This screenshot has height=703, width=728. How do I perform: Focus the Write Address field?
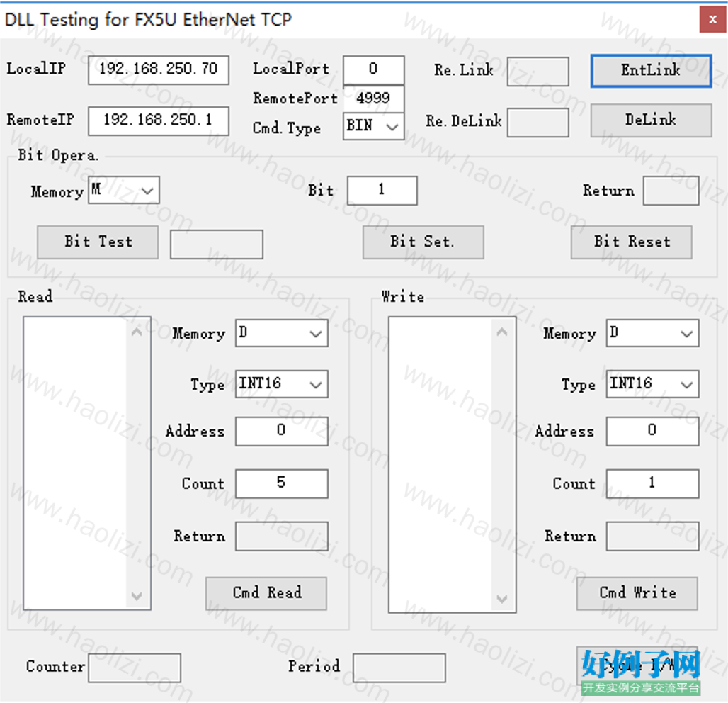point(652,431)
